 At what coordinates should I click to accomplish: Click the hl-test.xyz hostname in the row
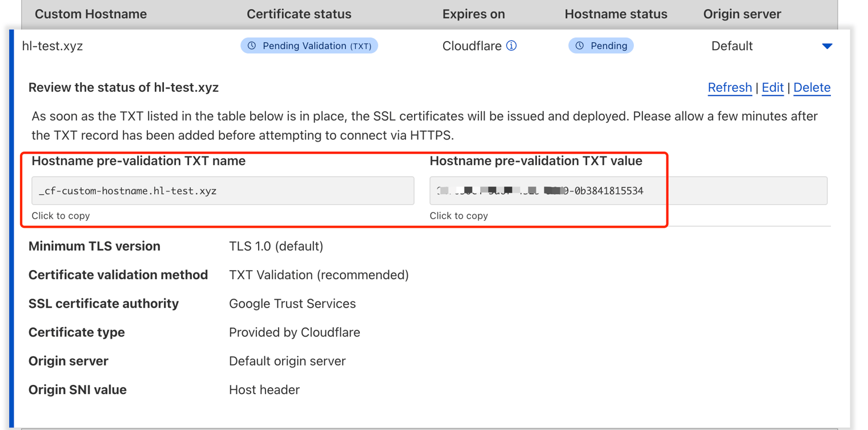point(53,46)
